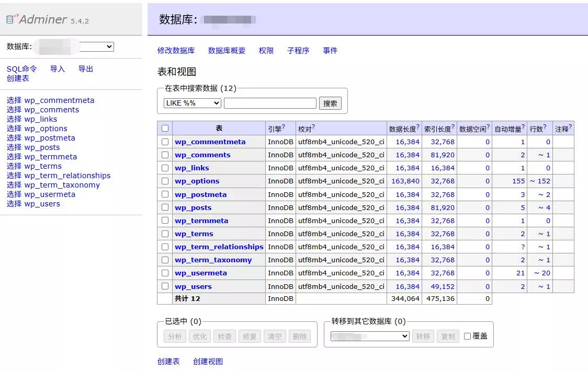Open 权限 privileges page
The image size is (588, 372).
tap(266, 51)
